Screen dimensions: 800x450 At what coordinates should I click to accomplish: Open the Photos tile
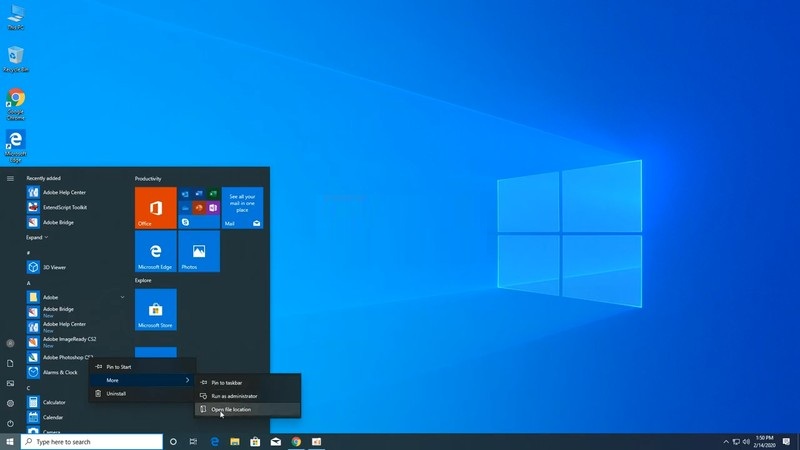(x=198, y=251)
